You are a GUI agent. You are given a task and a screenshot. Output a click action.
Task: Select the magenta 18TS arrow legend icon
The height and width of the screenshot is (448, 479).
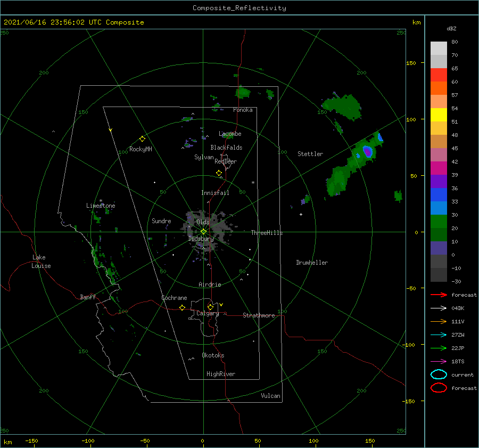pos(439,362)
